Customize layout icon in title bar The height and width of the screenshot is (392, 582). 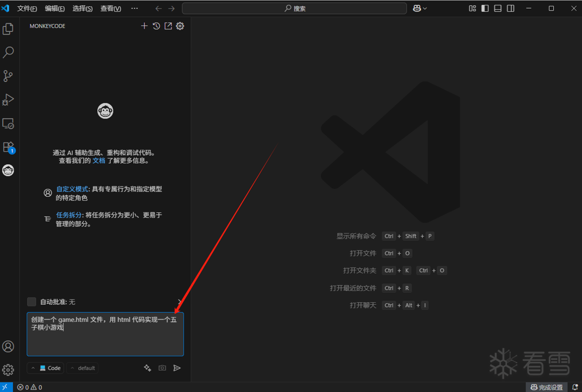click(472, 9)
